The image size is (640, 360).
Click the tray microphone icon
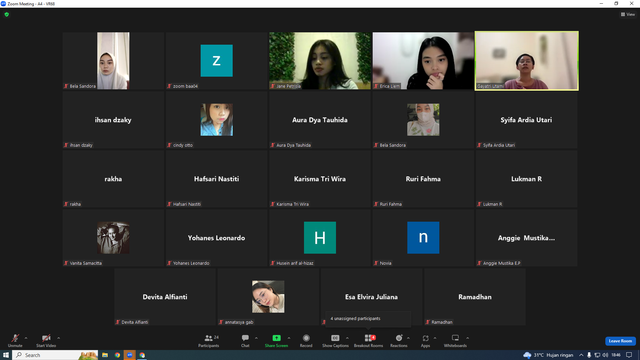point(589,355)
